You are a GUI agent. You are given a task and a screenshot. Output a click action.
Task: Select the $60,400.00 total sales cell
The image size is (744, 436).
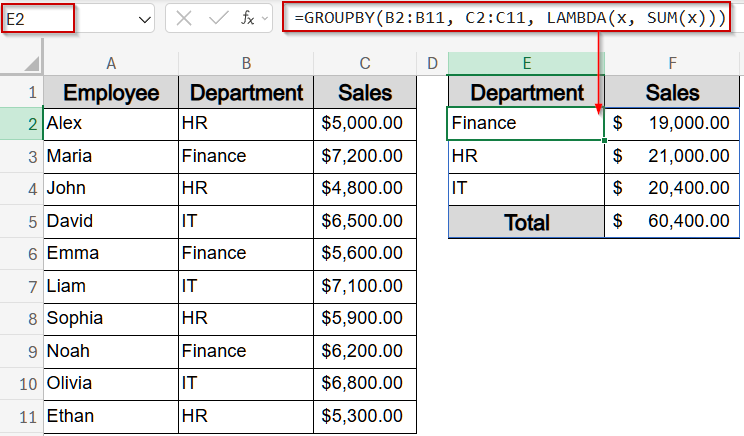point(672,222)
